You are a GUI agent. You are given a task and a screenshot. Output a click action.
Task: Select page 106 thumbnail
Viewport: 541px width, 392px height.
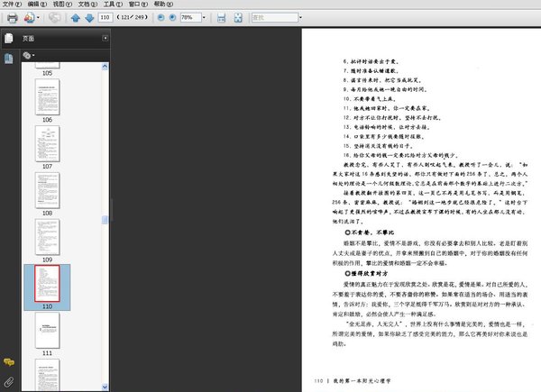(47, 97)
